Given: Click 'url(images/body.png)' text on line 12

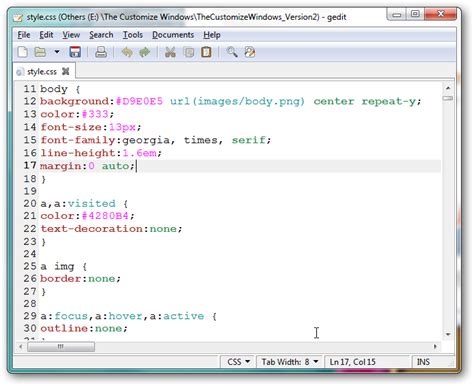Looking at the screenshot, I should point(237,101).
